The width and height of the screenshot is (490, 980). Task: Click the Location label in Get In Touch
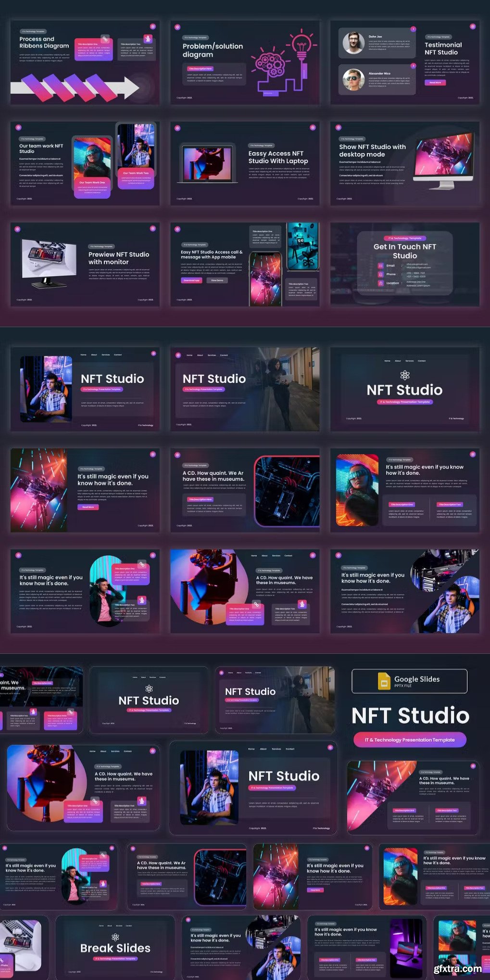[x=392, y=283]
